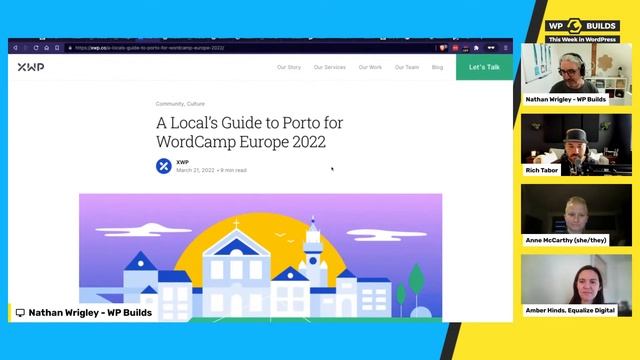The image size is (640, 360).
Task: Reload the page with the refresh icon
Action: (36, 48)
